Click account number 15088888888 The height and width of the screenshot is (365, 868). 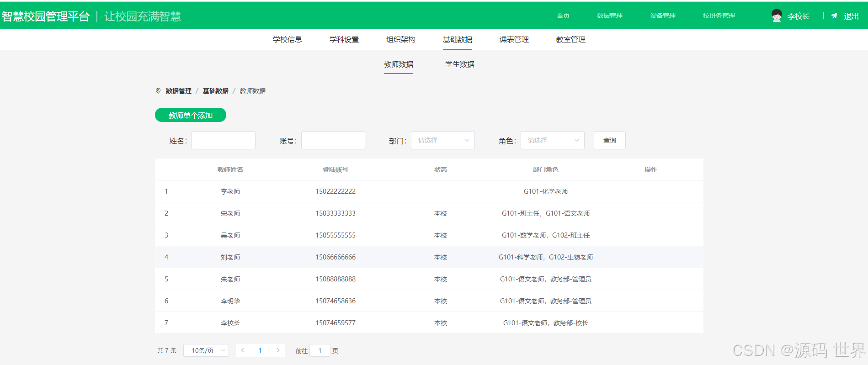point(335,279)
